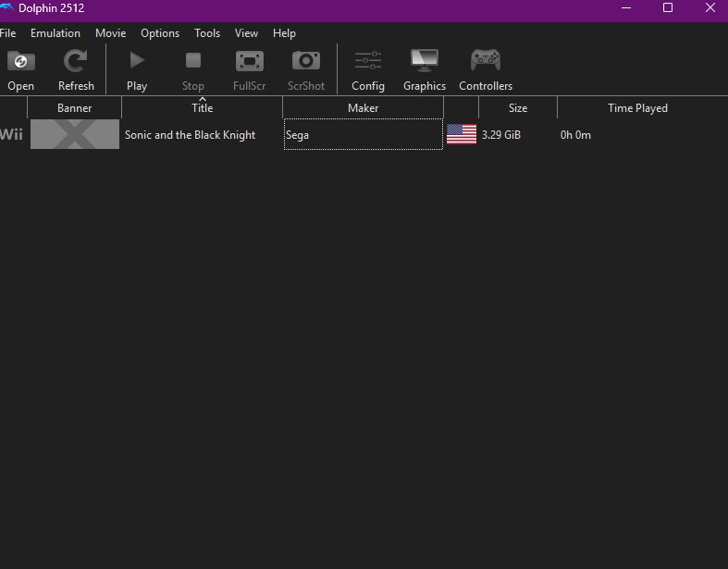Viewport: 728px width, 569px height.
Task: Select the Sonic and the Black Knight entry
Action: (190, 135)
